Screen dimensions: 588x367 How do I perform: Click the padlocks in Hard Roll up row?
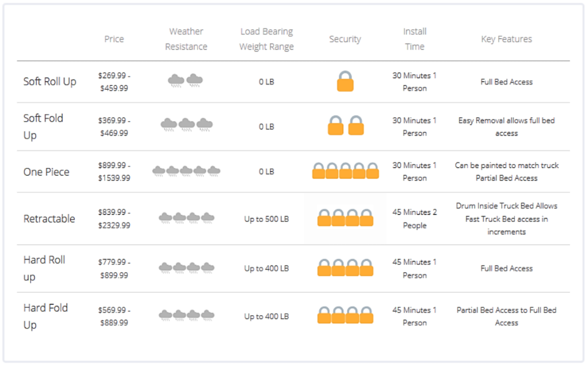pyautogui.click(x=346, y=268)
